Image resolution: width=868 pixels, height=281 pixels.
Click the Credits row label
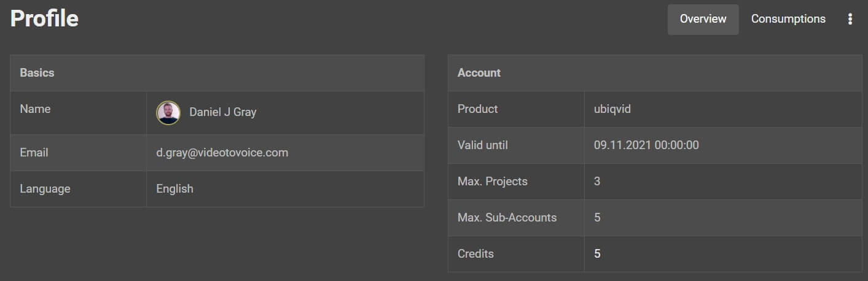pyautogui.click(x=475, y=253)
